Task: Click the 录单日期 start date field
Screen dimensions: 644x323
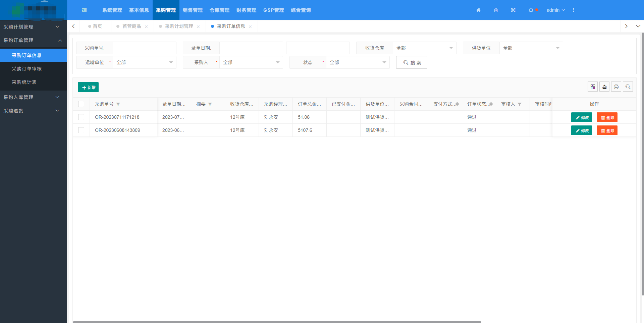Action: [x=251, y=48]
